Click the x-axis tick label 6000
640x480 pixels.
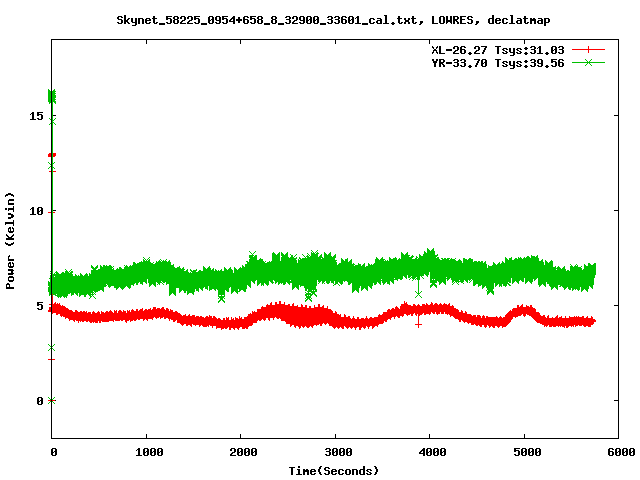coord(621,452)
